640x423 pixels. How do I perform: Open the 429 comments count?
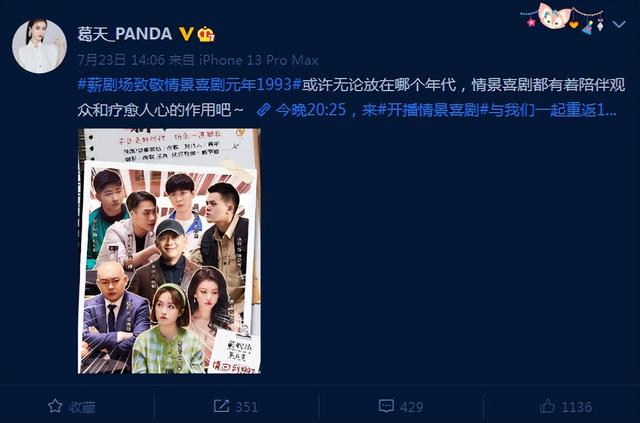pyautogui.click(x=411, y=407)
